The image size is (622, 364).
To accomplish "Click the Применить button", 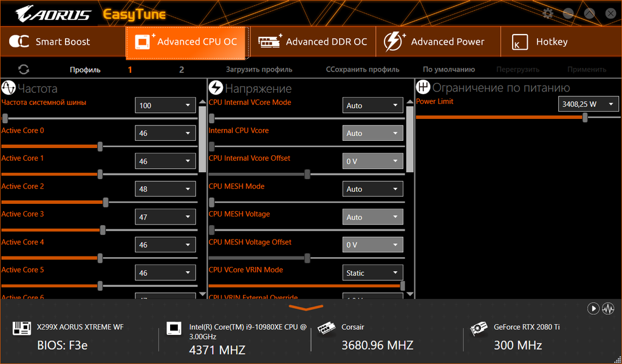I will coord(587,69).
